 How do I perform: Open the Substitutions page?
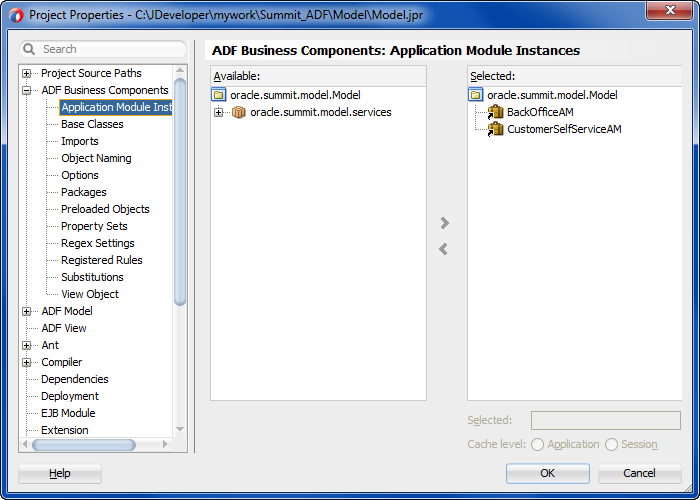point(92,277)
